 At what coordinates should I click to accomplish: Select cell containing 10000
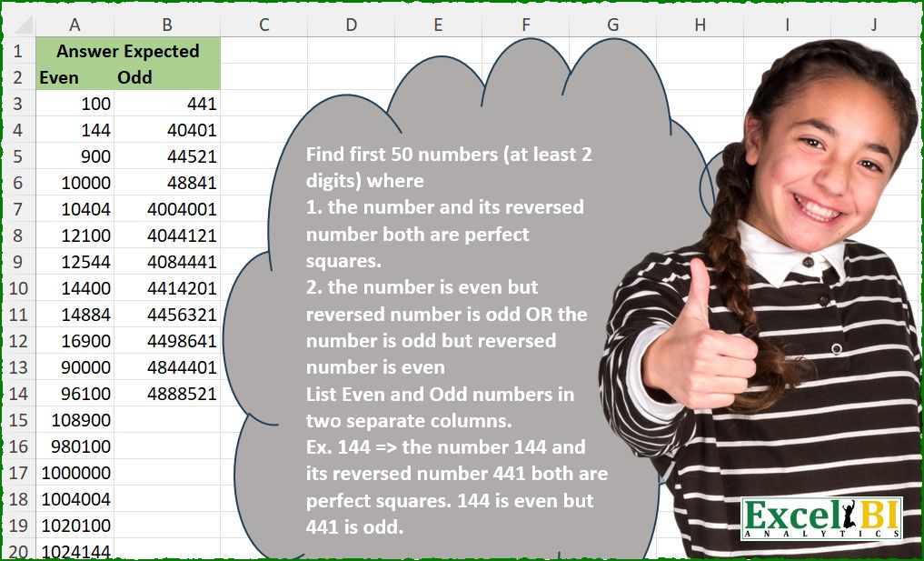(75, 182)
